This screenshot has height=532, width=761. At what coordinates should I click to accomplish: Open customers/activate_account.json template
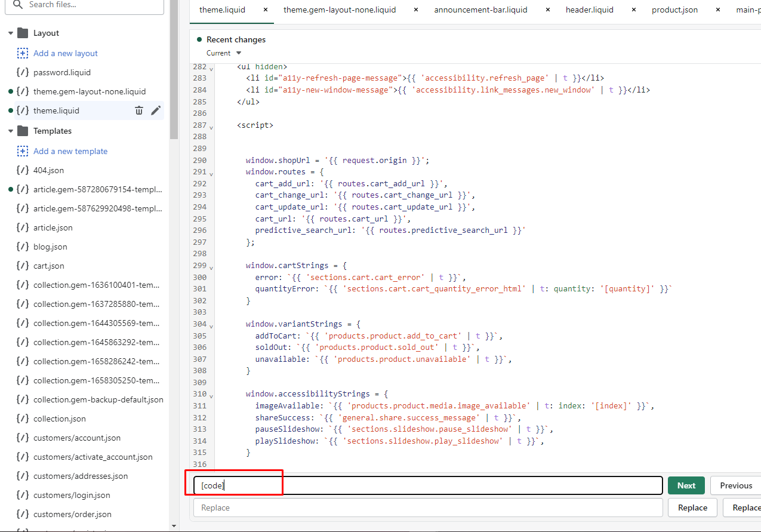pos(93,457)
